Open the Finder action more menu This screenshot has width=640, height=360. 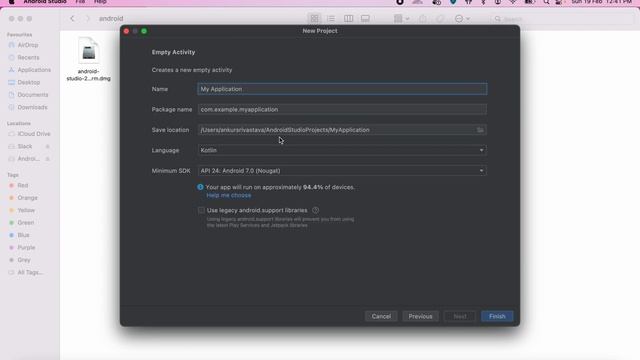[x=462, y=19]
